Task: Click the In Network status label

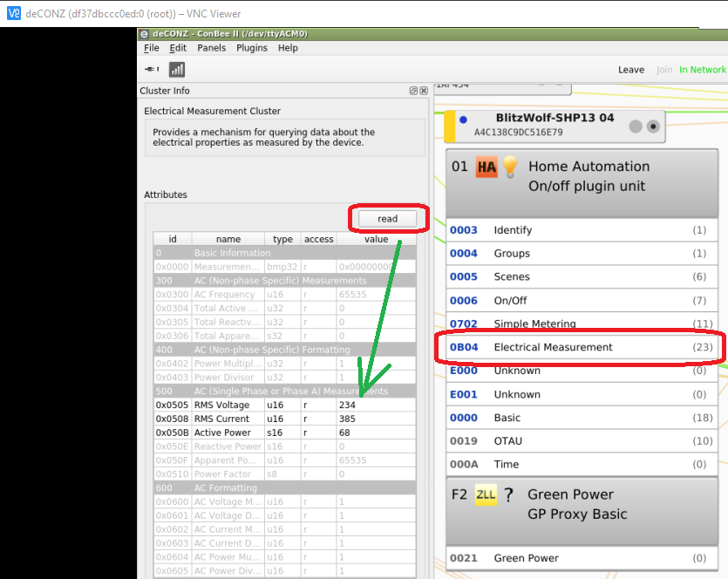Action: (703, 70)
